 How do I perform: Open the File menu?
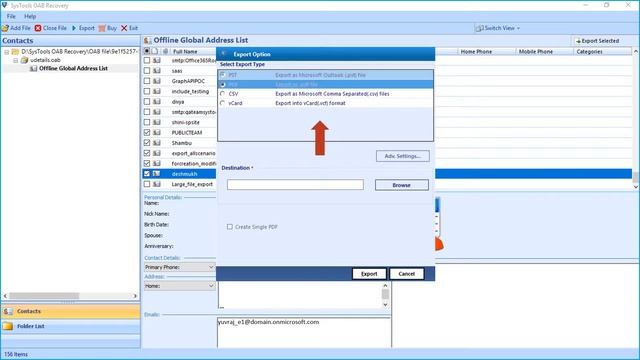click(x=11, y=16)
